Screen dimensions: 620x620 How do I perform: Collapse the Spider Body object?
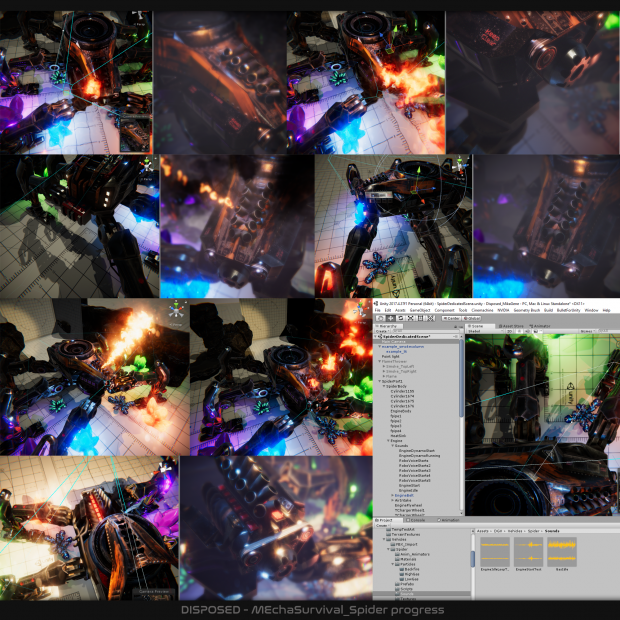(x=384, y=386)
